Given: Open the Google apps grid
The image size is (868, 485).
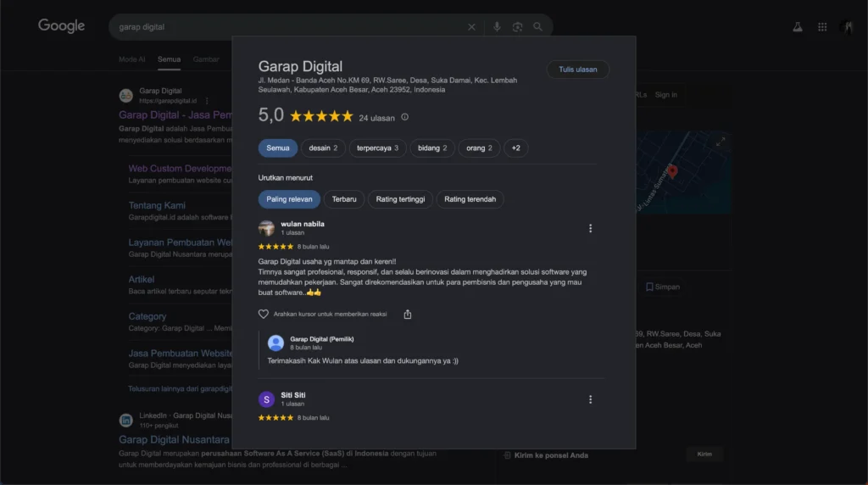Looking at the screenshot, I should click(822, 26).
